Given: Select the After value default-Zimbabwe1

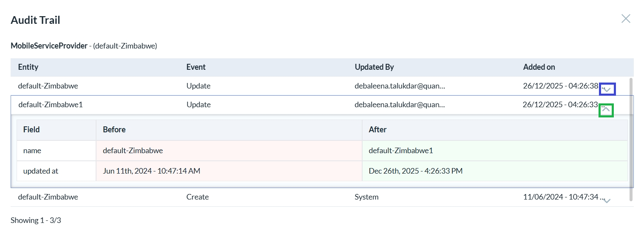Looking at the screenshot, I should pyautogui.click(x=400, y=151).
